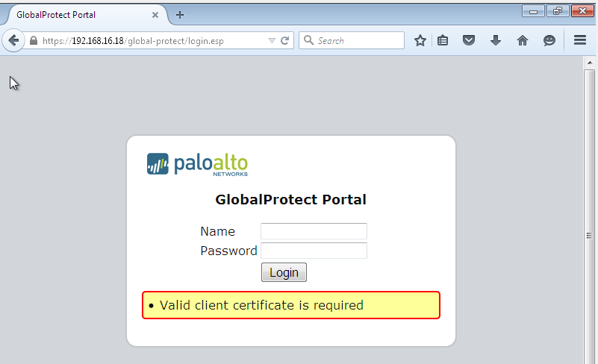The image size is (598, 364).
Task: Bookmark this page with the star icon
Action: click(x=420, y=41)
